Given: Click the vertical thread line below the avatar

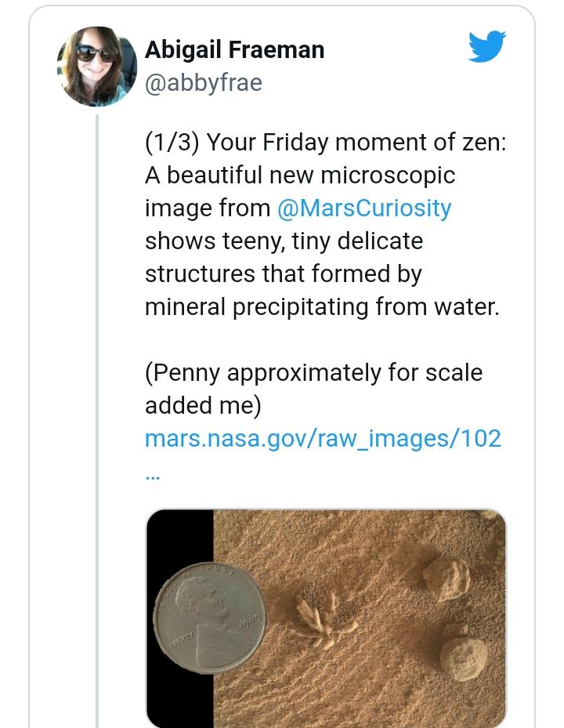Looking at the screenshot, I should 98,392.
